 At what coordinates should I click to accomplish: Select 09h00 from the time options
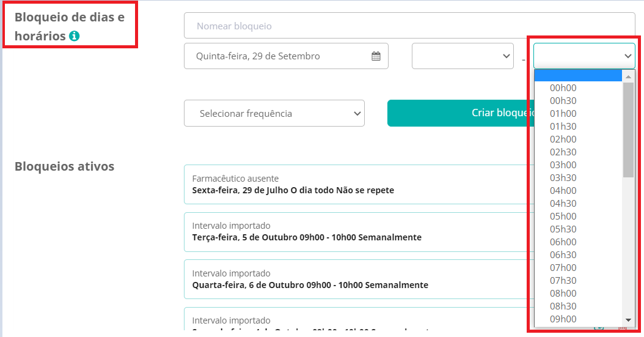click(x=563, y=319)
